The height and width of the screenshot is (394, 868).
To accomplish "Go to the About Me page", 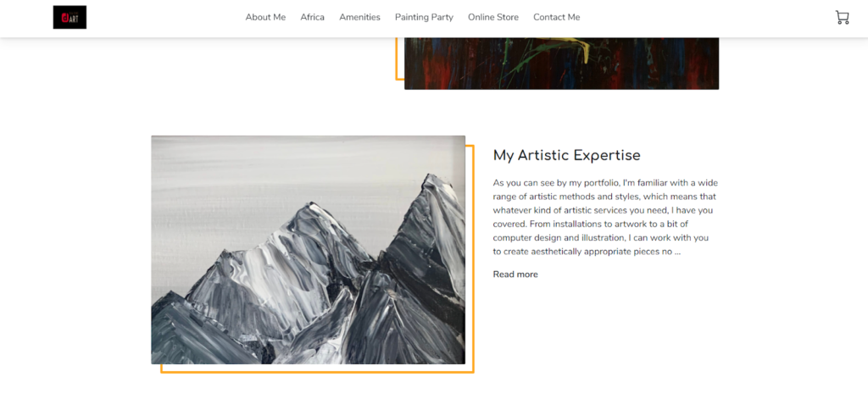I will click(265, 17).
